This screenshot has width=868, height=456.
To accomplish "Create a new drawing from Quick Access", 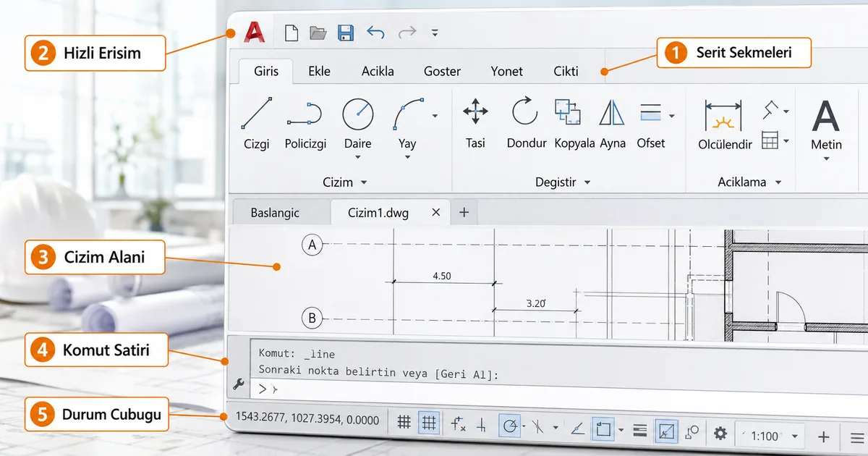I will (291, 33).
